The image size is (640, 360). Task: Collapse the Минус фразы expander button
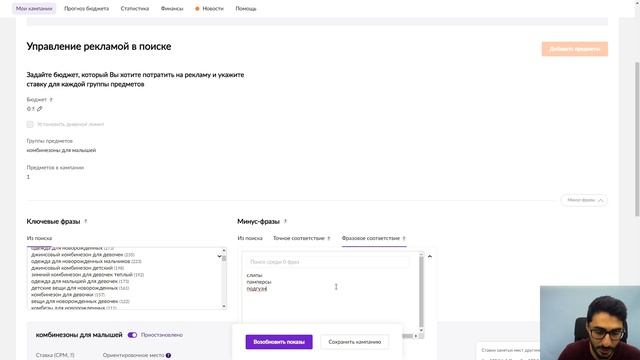pos(584,200)
